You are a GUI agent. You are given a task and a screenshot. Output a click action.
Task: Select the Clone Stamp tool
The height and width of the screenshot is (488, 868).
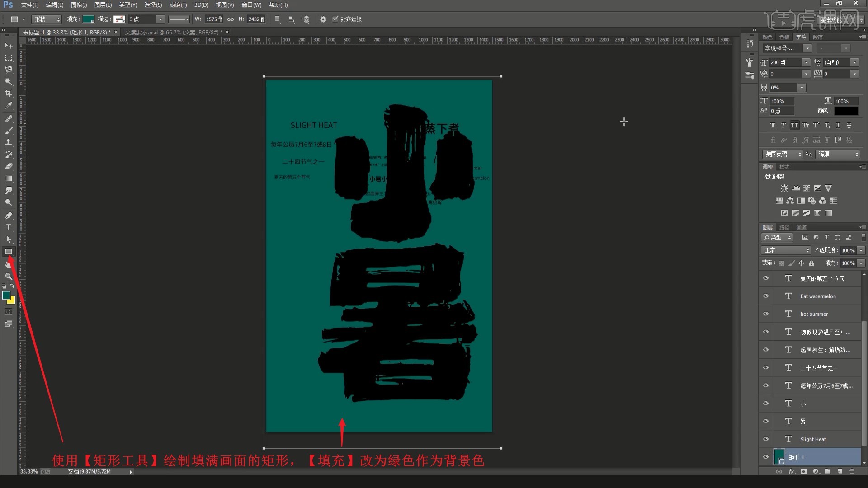click(9, 142)
